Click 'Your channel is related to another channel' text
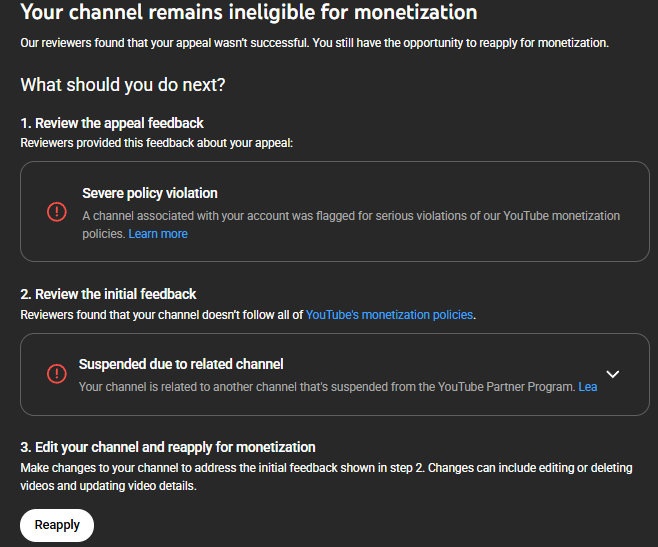 tap(327, 387)
